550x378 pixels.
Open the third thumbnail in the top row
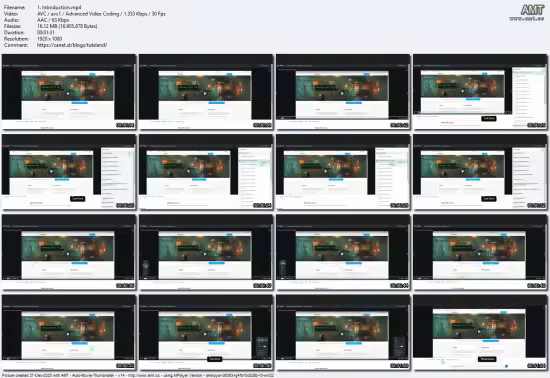pos(343,92)
